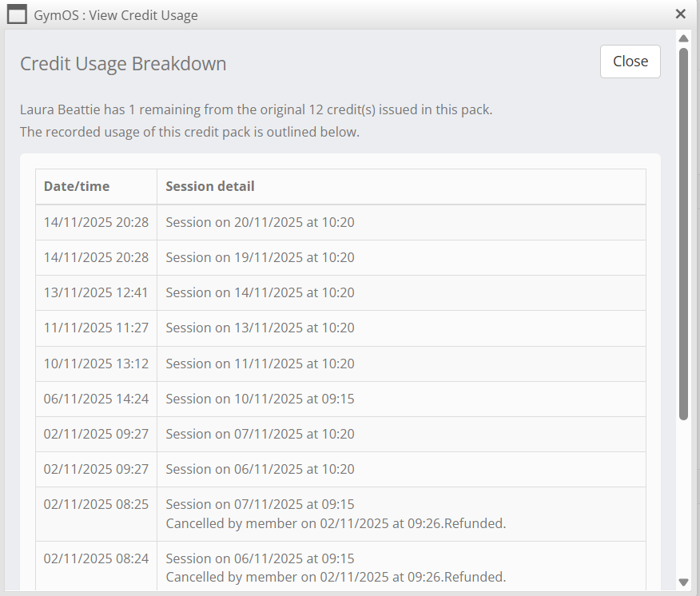The width and height of the screenshot is (700, 596).
Task: Select the Session on 10/11/2025 at 09:15 entry
Action: [260, 399]
